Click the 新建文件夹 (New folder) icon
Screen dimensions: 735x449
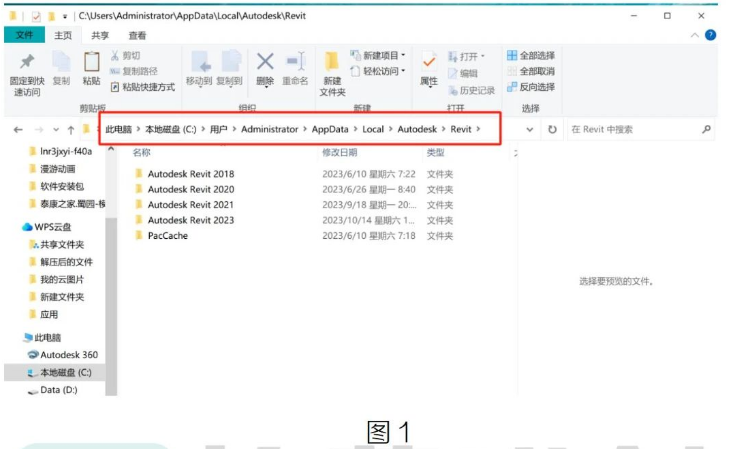332,62
